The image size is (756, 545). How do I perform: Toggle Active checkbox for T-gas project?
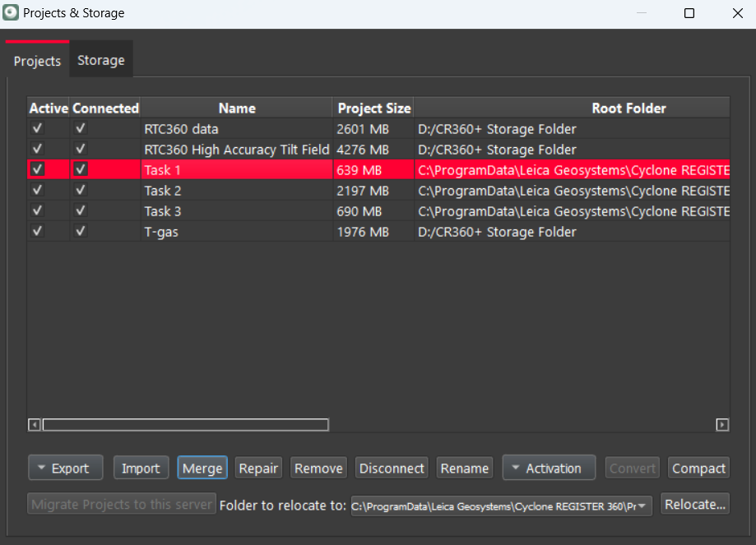tap(37, 232)
